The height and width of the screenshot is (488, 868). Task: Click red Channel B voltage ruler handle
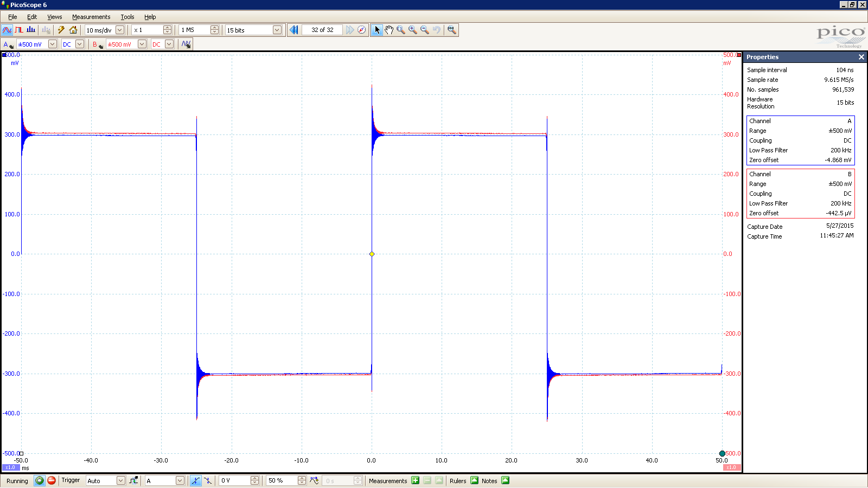[739, 55]
